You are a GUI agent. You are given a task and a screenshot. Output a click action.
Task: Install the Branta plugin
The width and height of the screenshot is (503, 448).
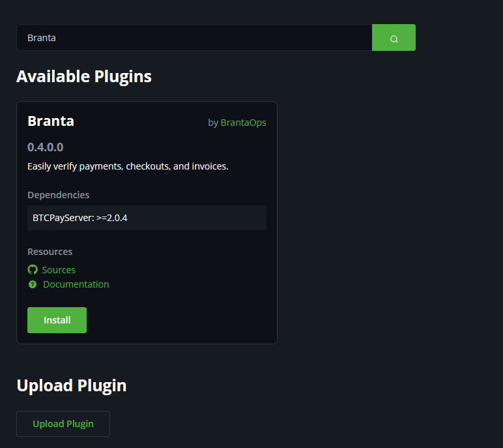(x=57, y=320)
